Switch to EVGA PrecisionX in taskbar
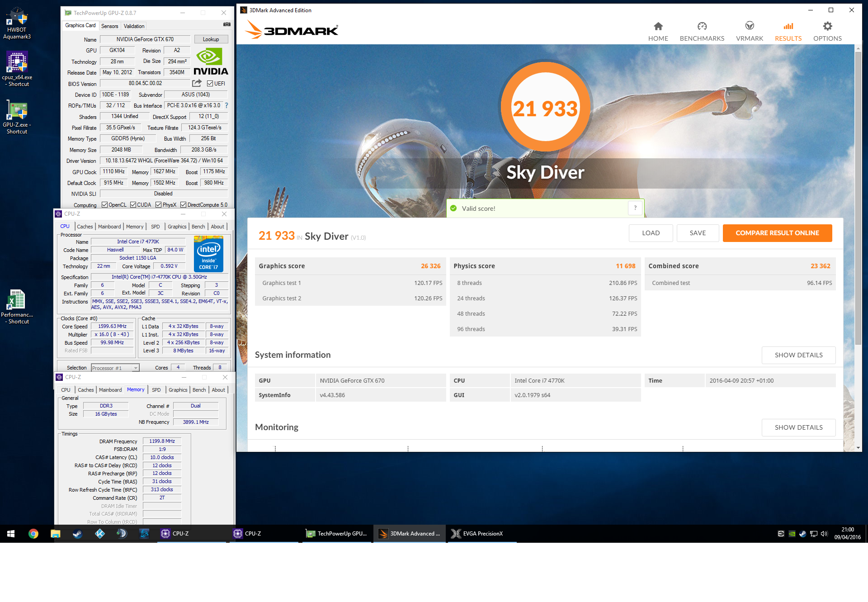Image resolution: width=868 pixels, height=602 pixels. point(482,534)
